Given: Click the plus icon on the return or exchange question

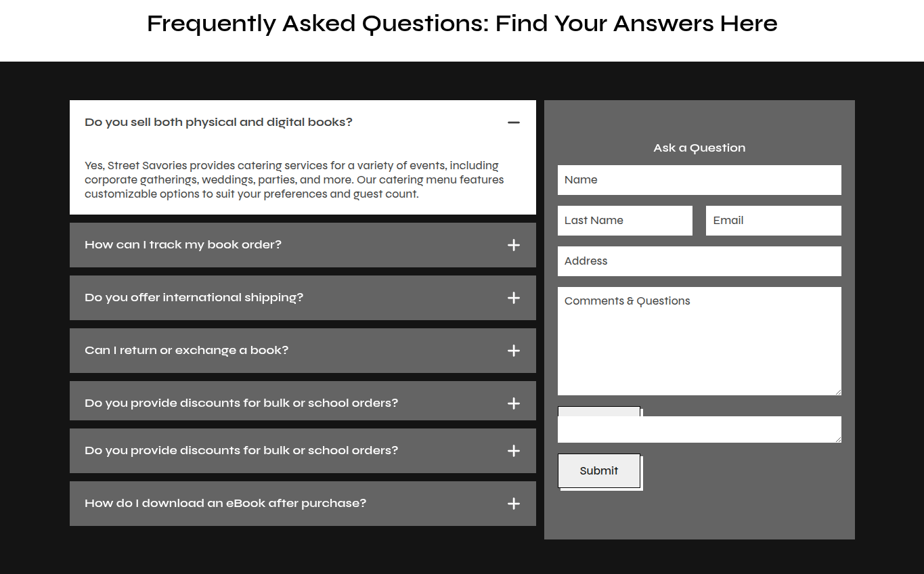Looking at the screenshot, I should (x=514, y=351).
